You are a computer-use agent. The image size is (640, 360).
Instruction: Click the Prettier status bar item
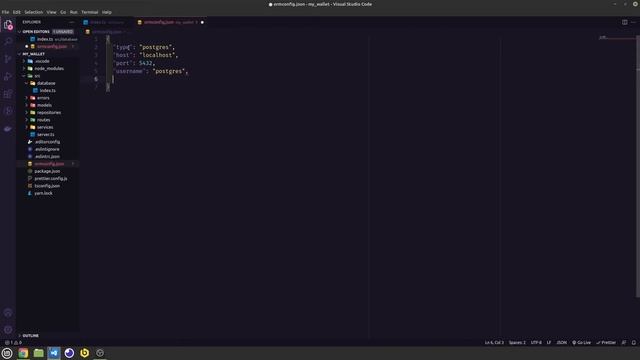[x=606, y=342]
